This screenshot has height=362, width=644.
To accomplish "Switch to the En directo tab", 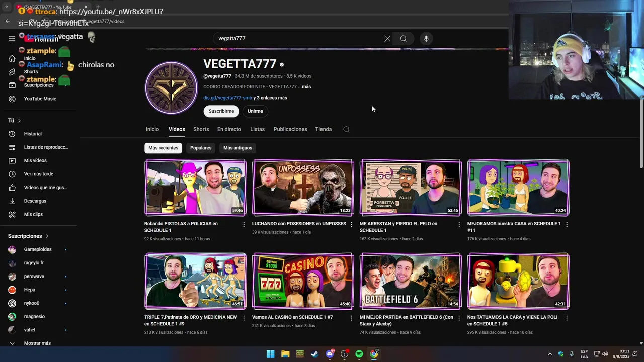I will point(229,129).
